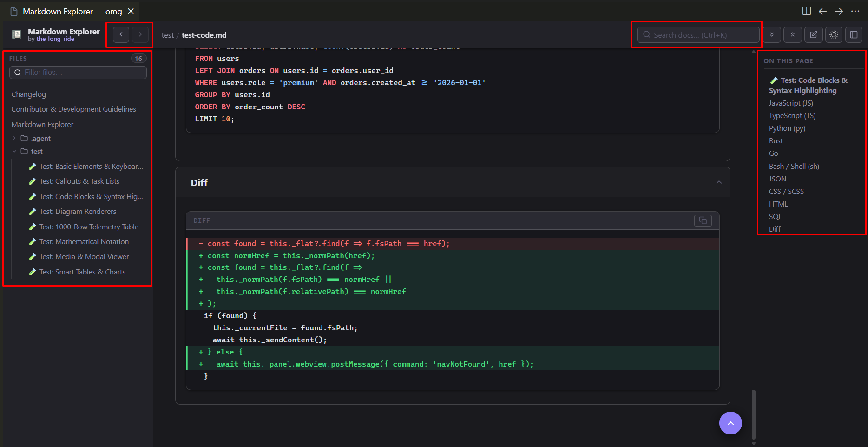Click the magnifier icon in Search docs
The width and height of the screenshot is (868, 447).
pyautogui.click(x=646, y=35)
